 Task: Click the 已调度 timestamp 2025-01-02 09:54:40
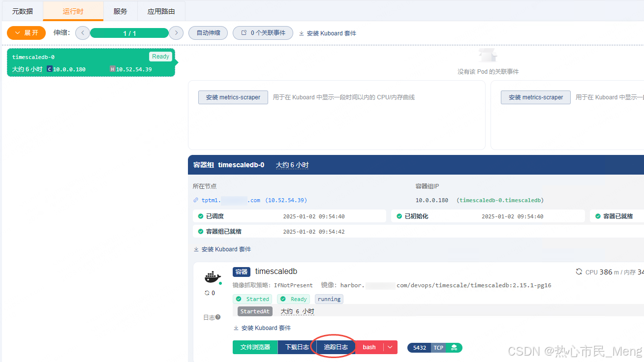click(314, 216)
